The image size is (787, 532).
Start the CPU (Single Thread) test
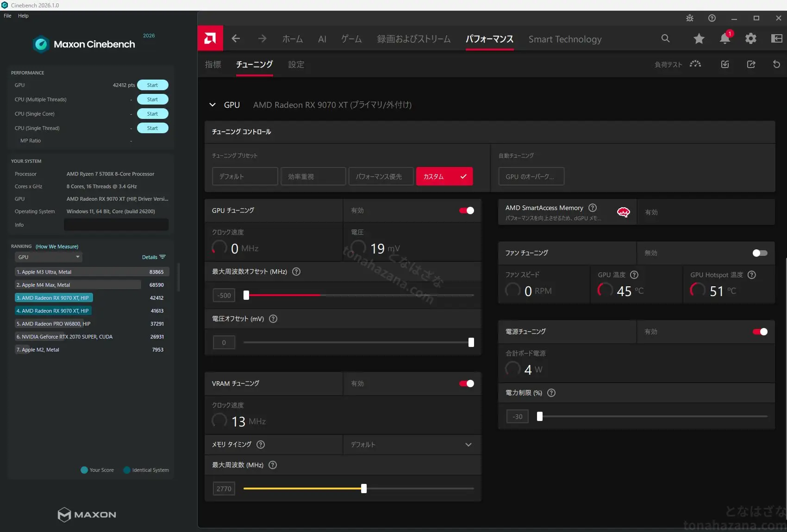[152, 128]
